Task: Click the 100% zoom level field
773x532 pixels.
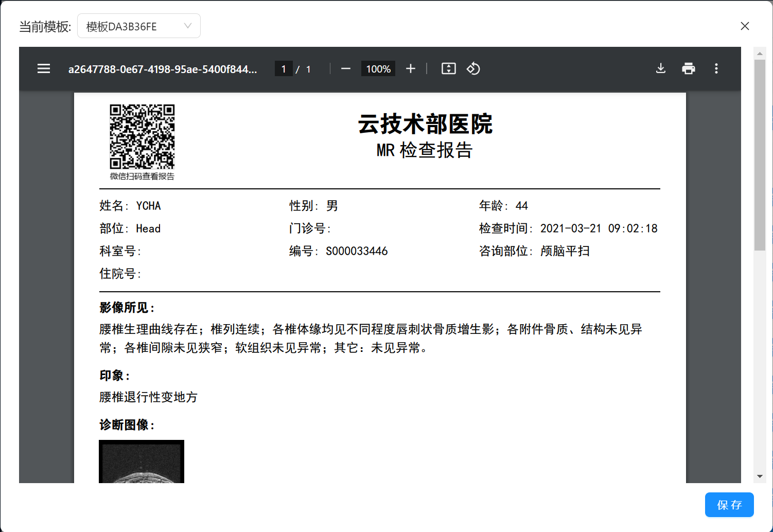Action: (x=378, y=69)
